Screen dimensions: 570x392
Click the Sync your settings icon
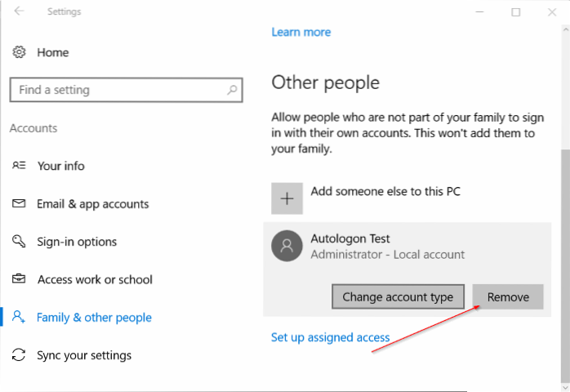[x=20, y=355]
